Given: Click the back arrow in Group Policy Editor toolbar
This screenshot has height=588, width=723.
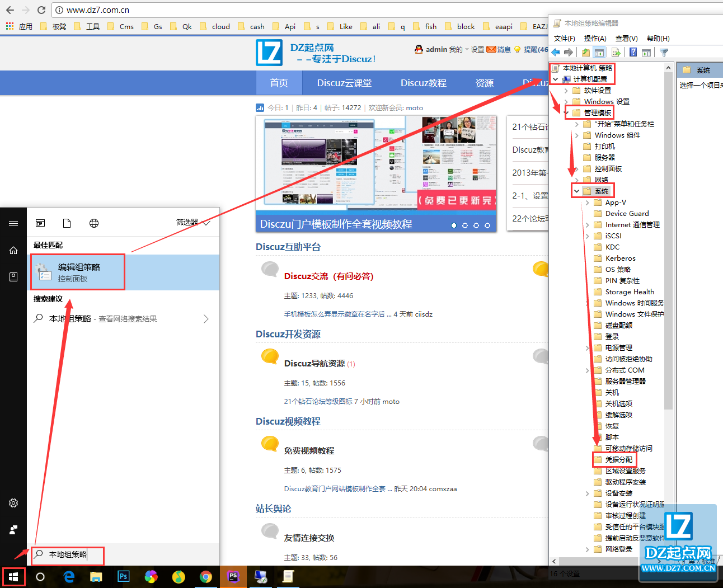Looking at the screenshot, I should click(x=556, y=52).
